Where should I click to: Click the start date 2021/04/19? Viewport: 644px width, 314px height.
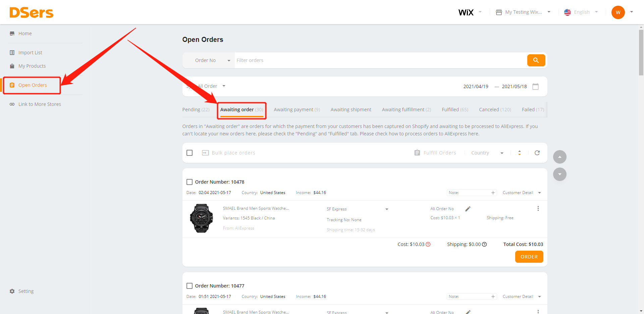pos(476,86)
